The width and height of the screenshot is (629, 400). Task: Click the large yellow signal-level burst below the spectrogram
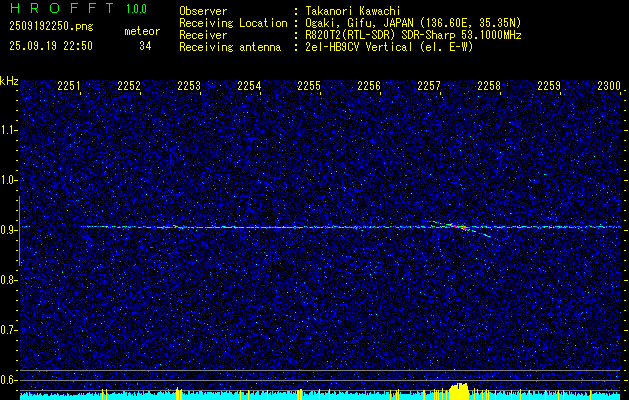tap(459, 392)
